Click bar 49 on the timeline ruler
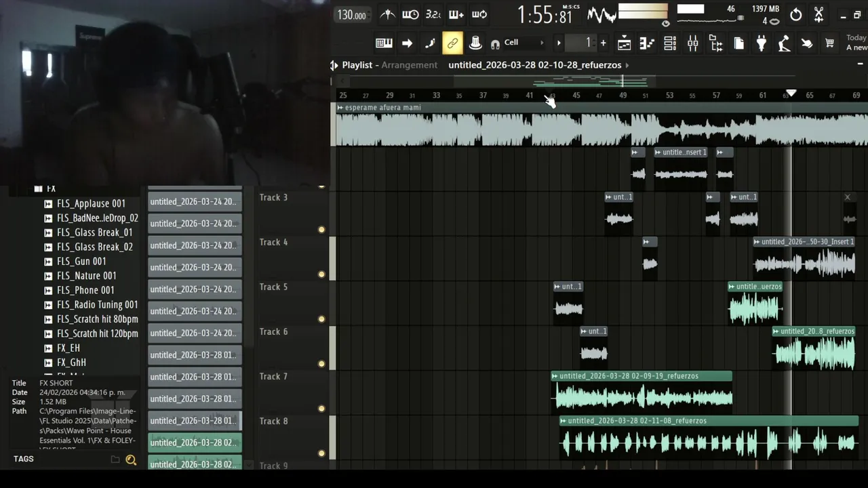The height and width of the screenshot is (488, 868). 623,96
